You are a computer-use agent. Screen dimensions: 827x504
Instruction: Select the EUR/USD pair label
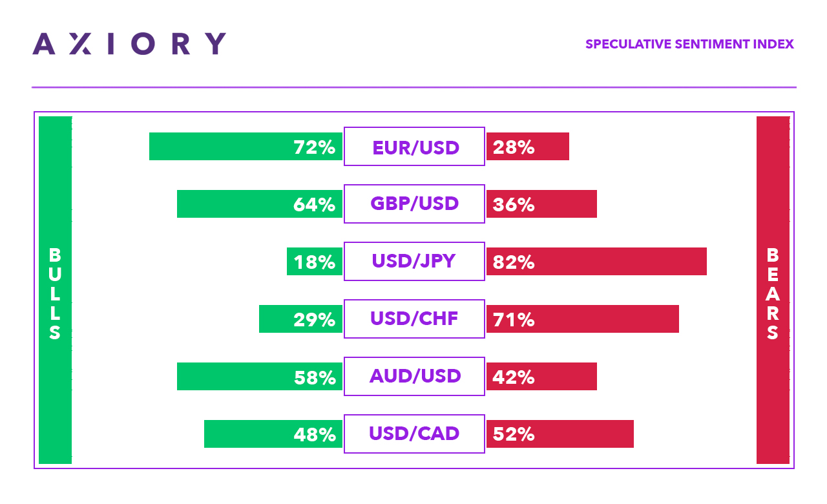[x=414, y=147]
